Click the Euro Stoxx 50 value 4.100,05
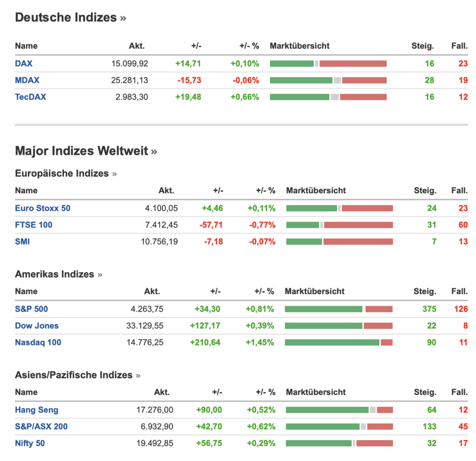 click(161, 208)
